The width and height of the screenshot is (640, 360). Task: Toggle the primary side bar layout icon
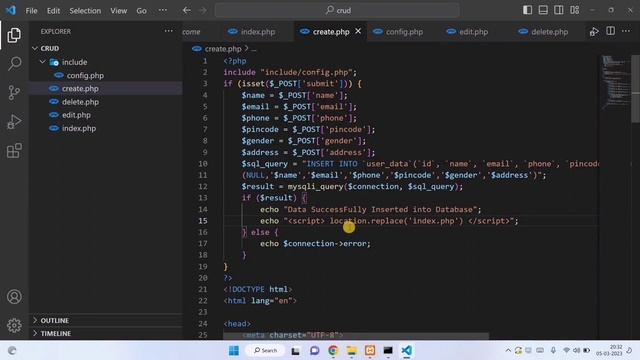(527, 10)
